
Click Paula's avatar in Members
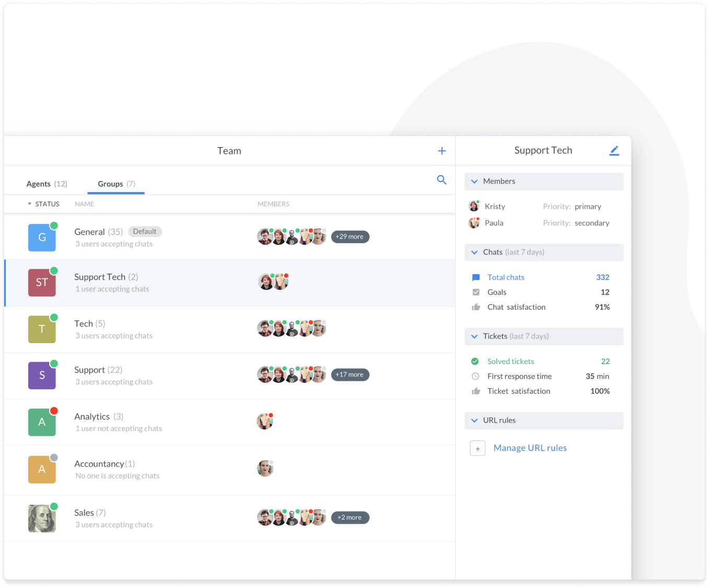[x=474, y=223]
